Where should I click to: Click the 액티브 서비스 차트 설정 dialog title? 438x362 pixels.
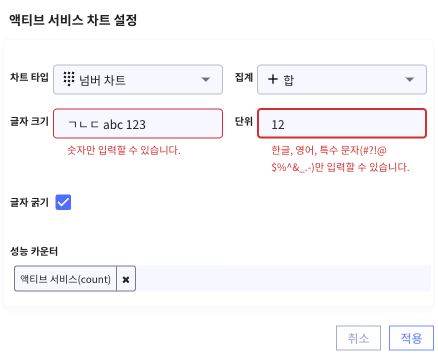point(73,20)
